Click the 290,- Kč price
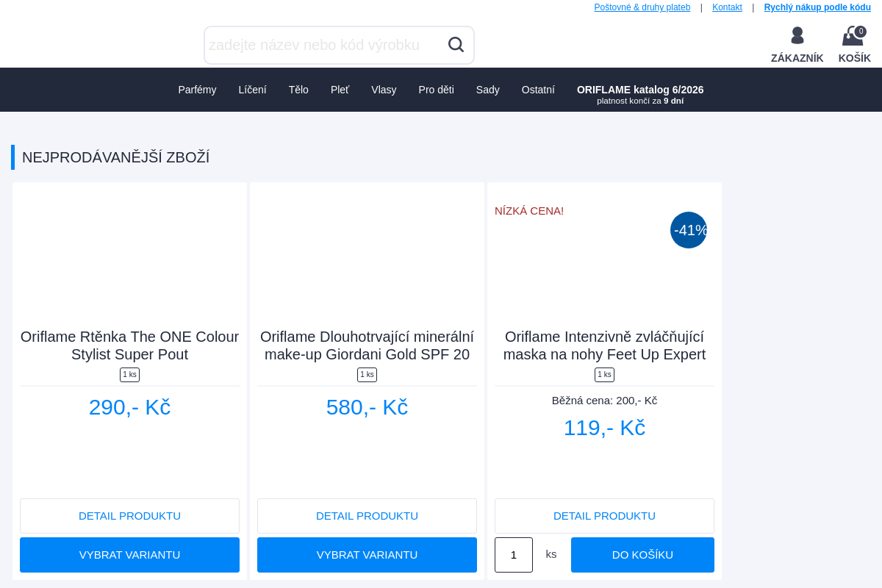 129,407
